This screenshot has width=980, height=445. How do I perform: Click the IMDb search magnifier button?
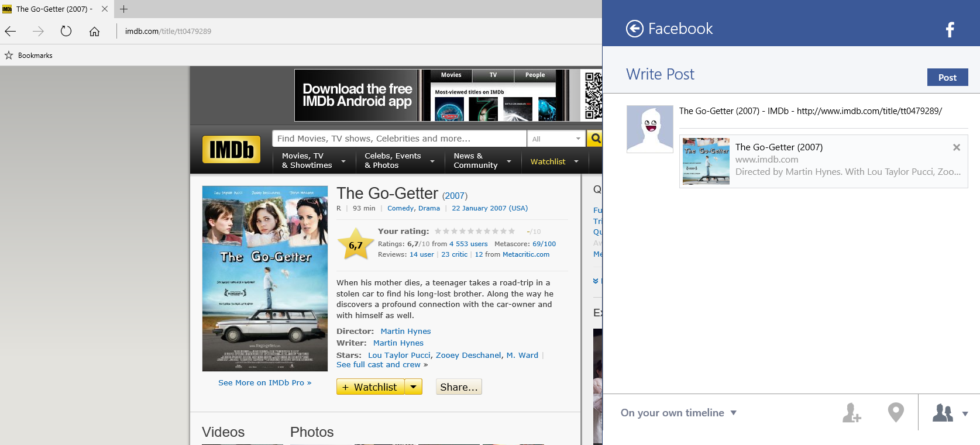coord(595,139)
